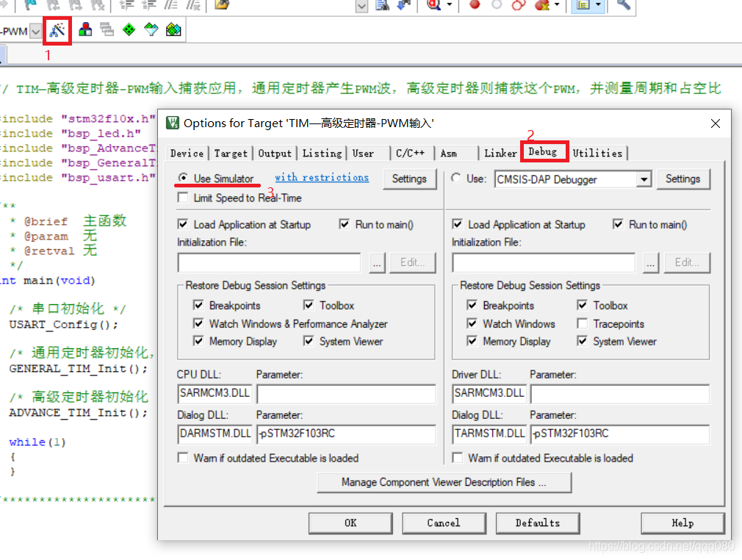Click disable all breakpoints icon
Viewport: 742px width, 560px height.
click(519, 4)
